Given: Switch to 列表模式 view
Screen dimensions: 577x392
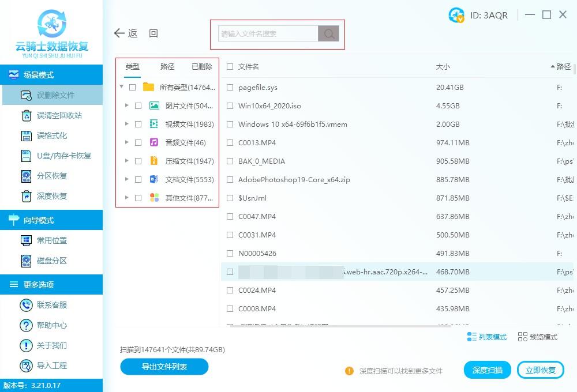Looking at the screenshot, I should click(x=486, y=337).
